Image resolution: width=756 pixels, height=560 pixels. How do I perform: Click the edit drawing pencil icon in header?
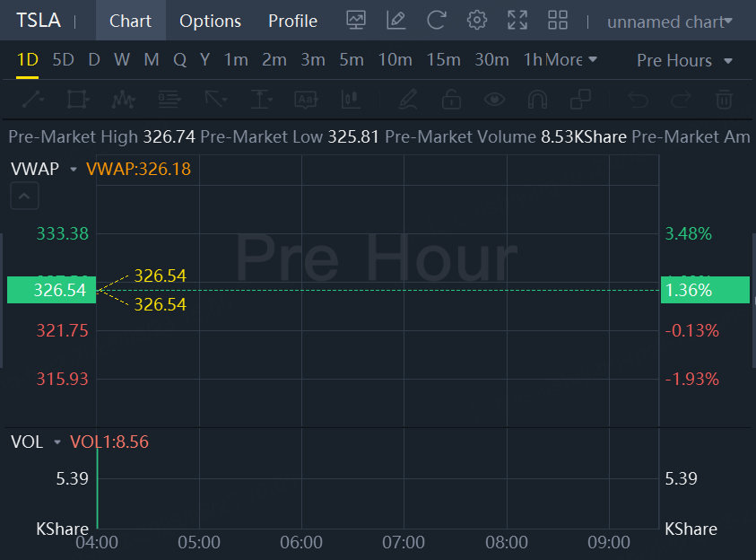tap(395, 21)
